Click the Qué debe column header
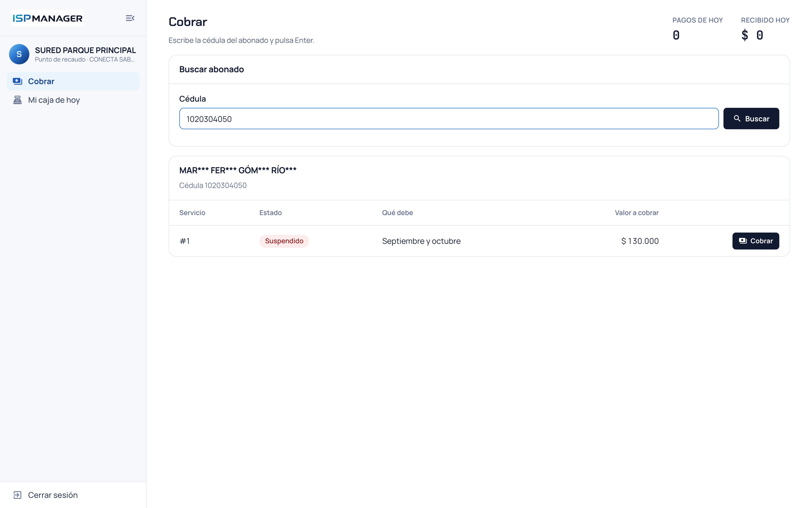Screen dimensions: 812x508 397,213
